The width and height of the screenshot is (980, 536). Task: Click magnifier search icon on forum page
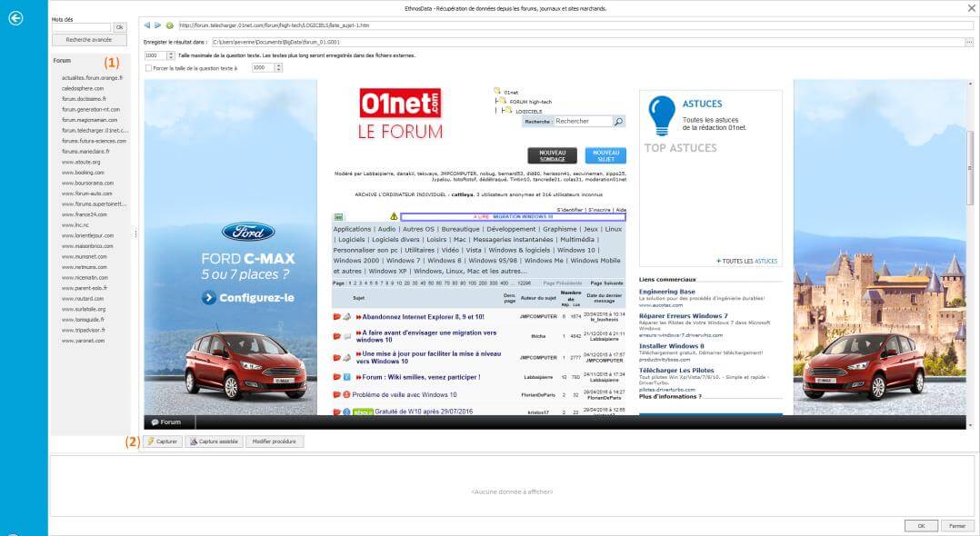[619, 121]
